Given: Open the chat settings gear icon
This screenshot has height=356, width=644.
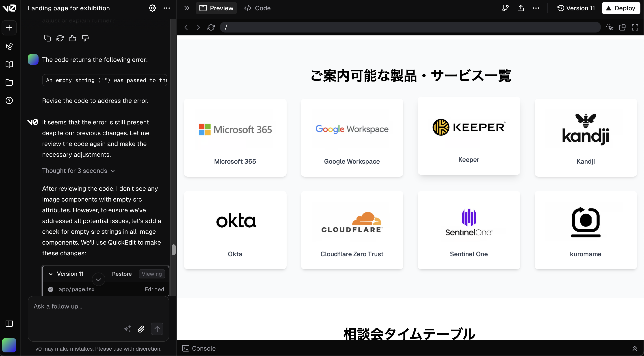Looking at the screenshot, I should tap(152, 8).
